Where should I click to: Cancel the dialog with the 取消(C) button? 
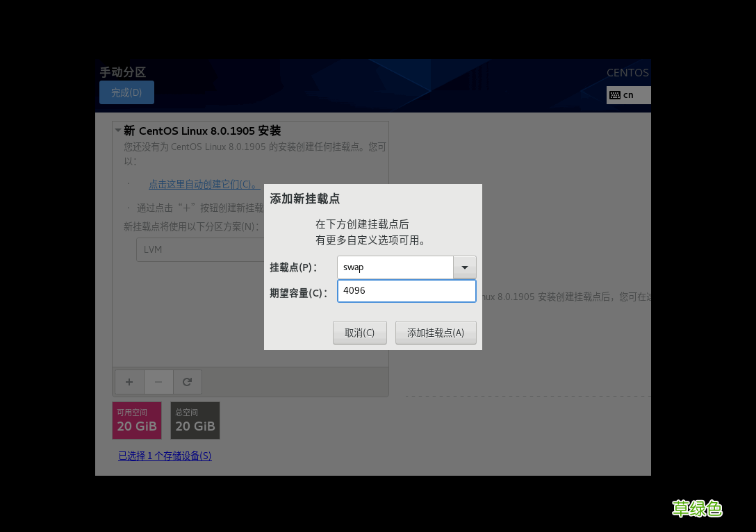point(359,332)
